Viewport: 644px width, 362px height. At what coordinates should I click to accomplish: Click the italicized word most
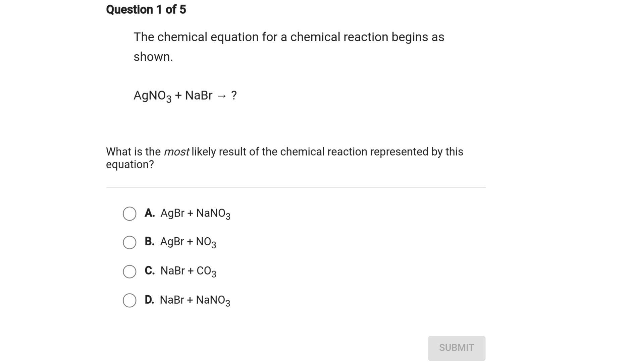tap(176, 152)
